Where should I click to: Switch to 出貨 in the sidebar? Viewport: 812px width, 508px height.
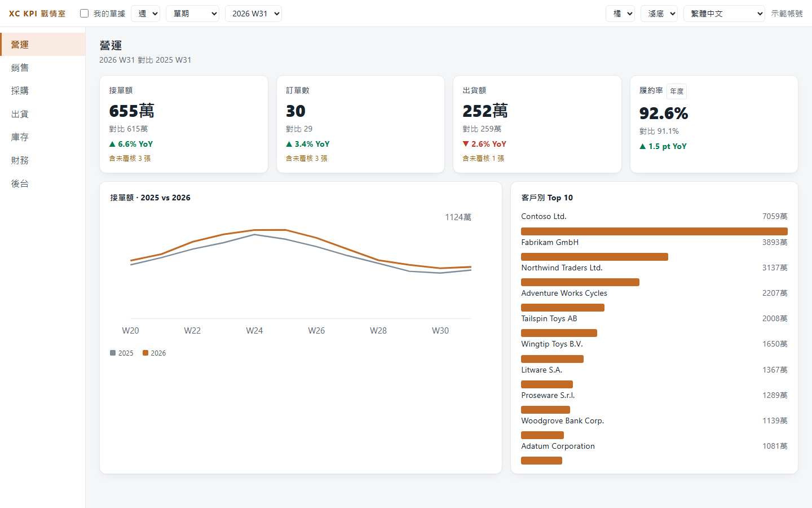click(x=43, y=114)
